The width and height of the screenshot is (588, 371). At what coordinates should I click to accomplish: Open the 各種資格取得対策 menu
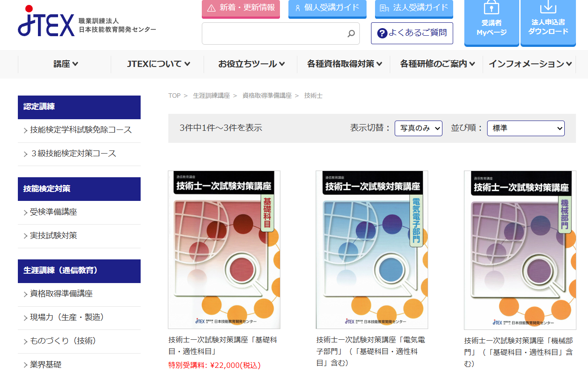(344, 64)
